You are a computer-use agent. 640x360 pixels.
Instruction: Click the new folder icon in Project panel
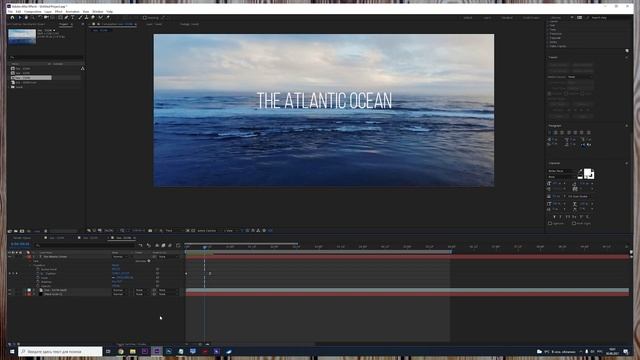pos(16,231)
